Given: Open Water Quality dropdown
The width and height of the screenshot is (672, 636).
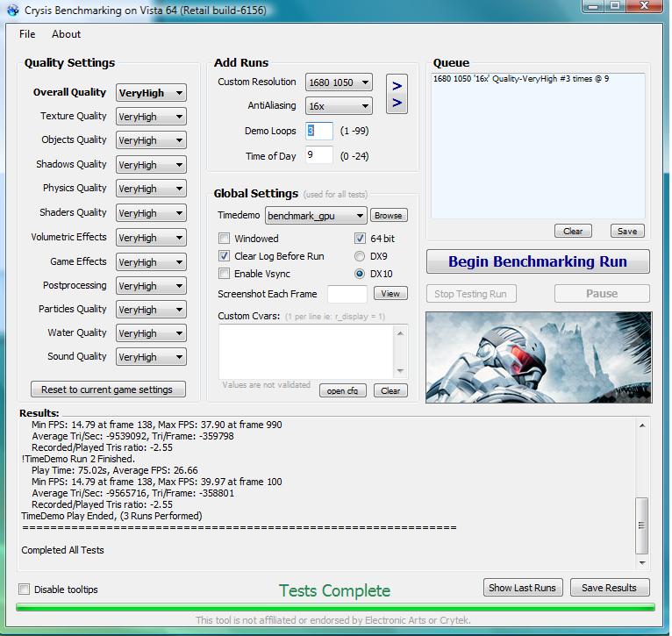Looking at the screenshot, I should coord(151,333).
